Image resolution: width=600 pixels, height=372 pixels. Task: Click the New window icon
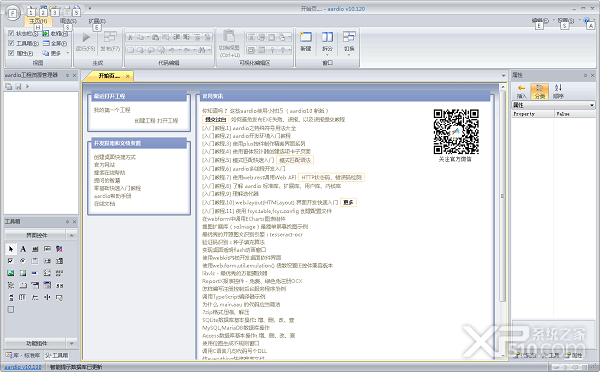306,37
